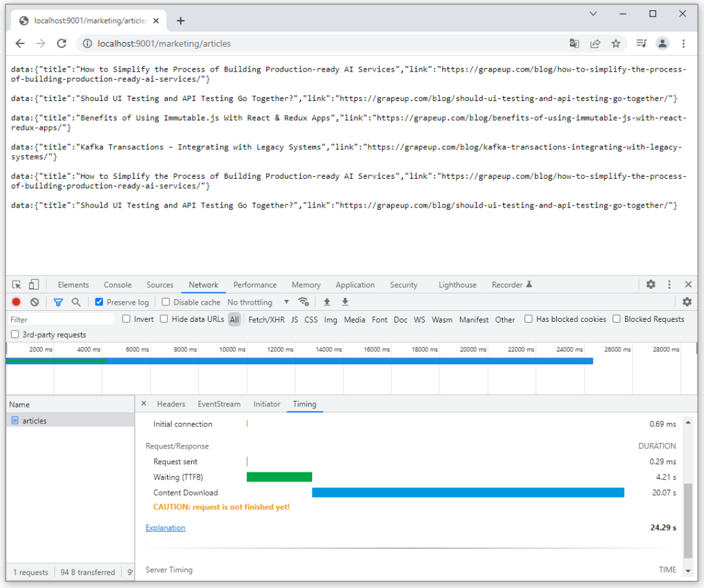Clear the network log

tap(34, 303)
